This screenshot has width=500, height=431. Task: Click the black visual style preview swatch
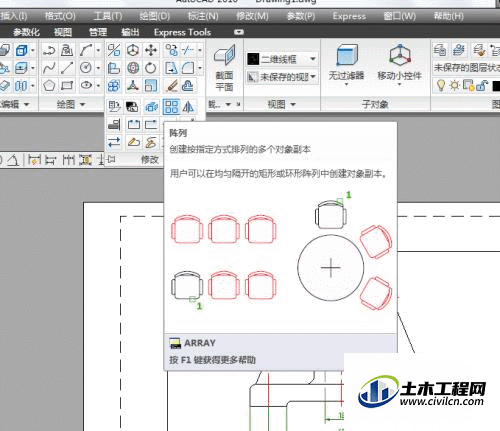click(253, 59)
